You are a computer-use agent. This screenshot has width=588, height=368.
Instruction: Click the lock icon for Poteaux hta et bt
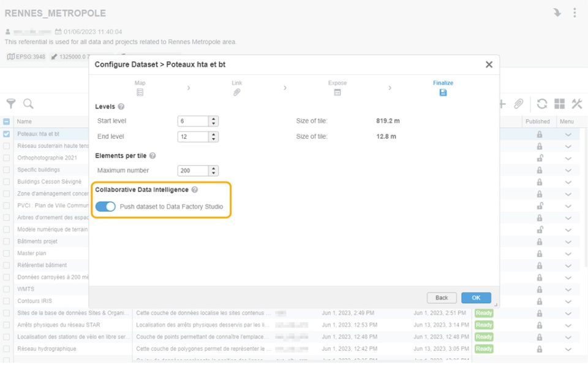click(x=539, y=134)
